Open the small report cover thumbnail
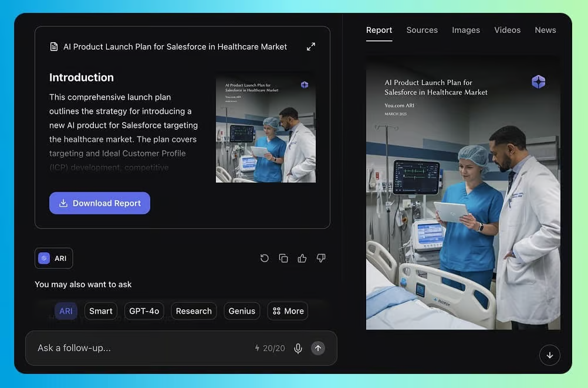 coord(266,127)
